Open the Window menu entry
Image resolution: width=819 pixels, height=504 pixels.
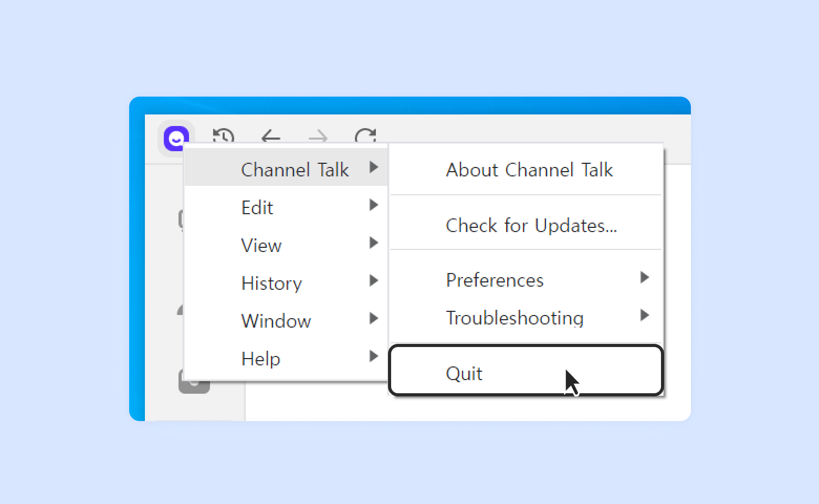286,319
